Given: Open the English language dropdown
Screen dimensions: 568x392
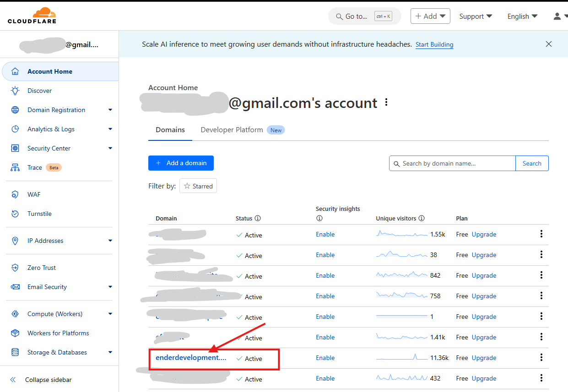Looking at the screenshot, I should (x=522, y=16).
